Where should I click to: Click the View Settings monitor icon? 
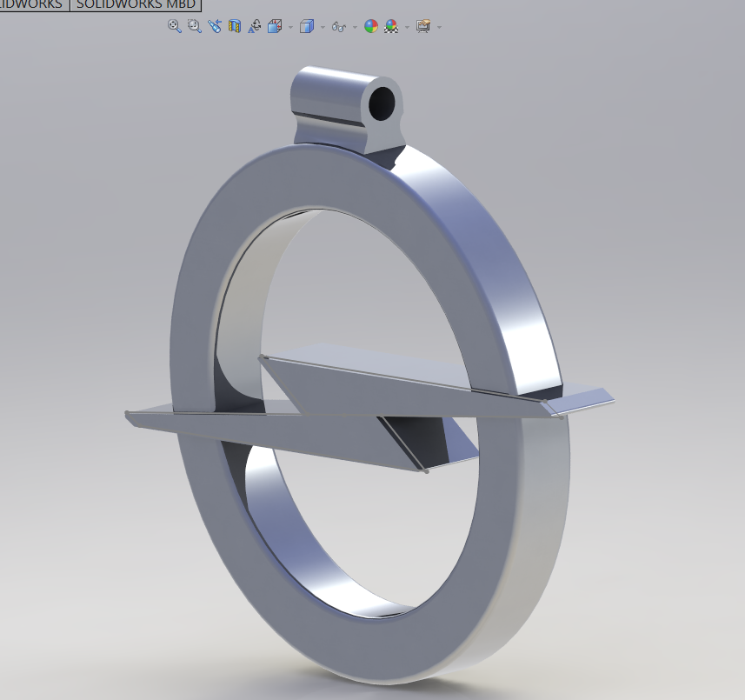pos(423,26)
